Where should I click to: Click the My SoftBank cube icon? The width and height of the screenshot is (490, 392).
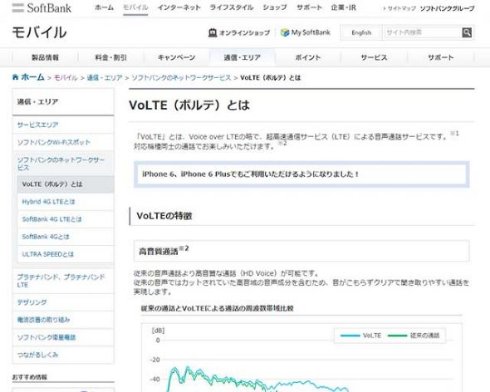[x=285, y=32]
